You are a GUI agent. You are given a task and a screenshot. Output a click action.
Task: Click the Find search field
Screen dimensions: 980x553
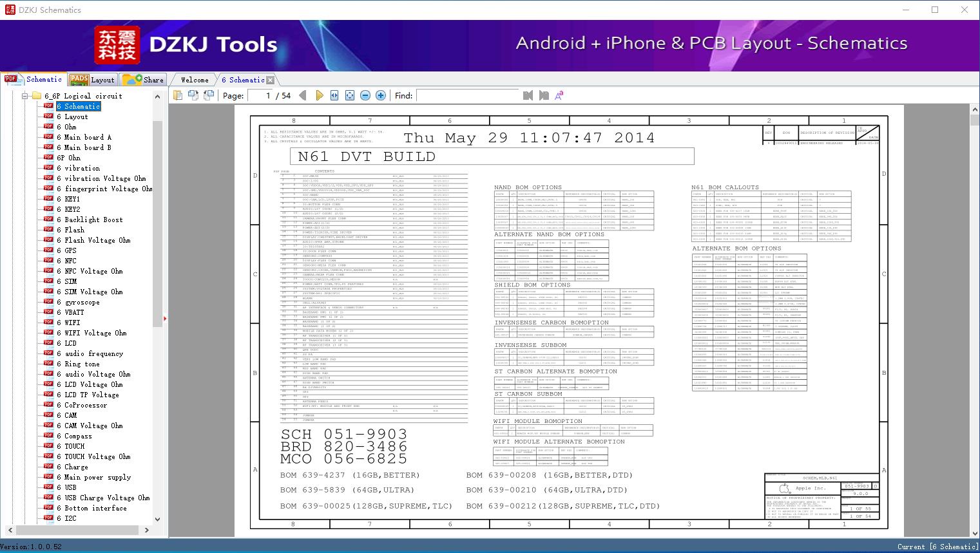[x=467, y=95]
